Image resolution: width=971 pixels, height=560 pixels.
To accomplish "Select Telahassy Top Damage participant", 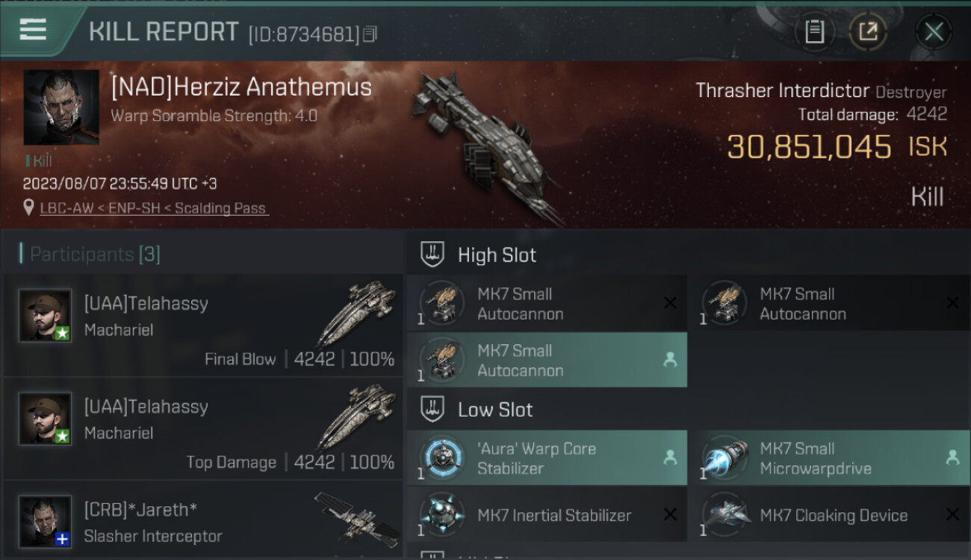I will pos(203,429).
